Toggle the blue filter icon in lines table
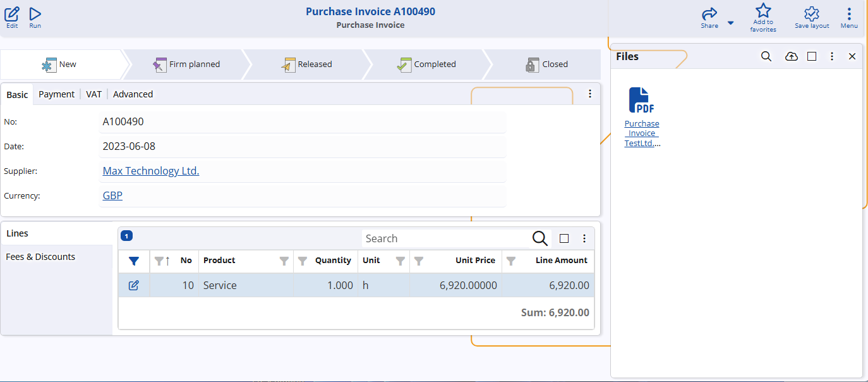 pyautogui.click(x=133, y=261)
